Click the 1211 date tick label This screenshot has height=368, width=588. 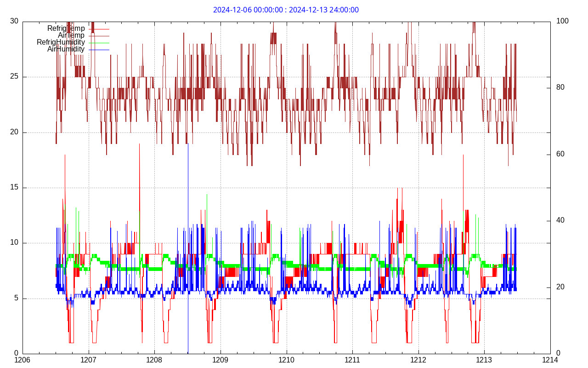352,360
